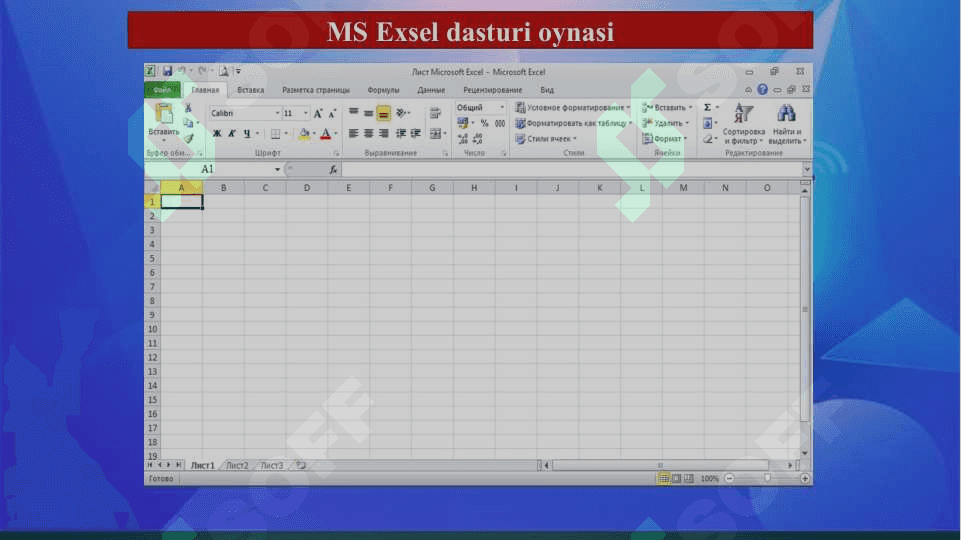Open Условное форматирование menu
Viewport: 961px width, 540px height.
[572, 107]
